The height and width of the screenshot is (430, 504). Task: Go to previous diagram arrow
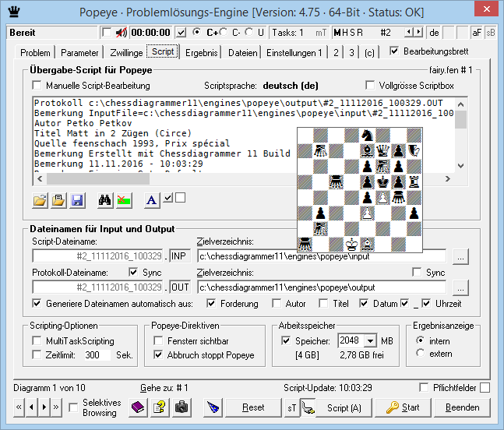[x=31, y=407]
